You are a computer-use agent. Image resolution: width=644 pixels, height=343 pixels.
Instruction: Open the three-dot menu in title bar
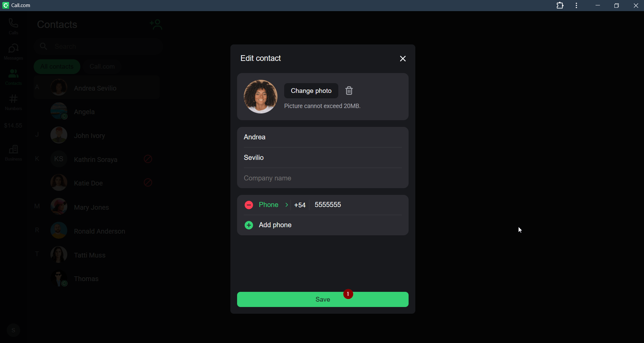click(x=577, y=6)
